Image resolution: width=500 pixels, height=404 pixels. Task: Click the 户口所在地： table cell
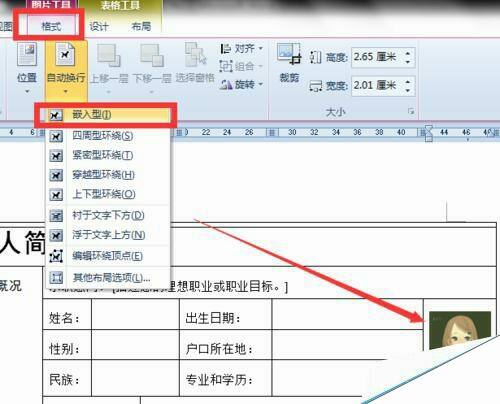click(226, 345)
